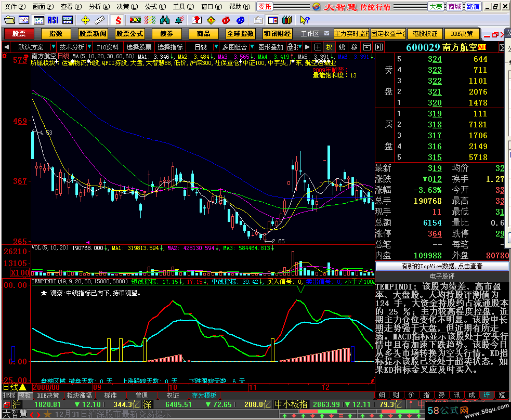Select the 全球指数 category button

[x=241, y=34]
